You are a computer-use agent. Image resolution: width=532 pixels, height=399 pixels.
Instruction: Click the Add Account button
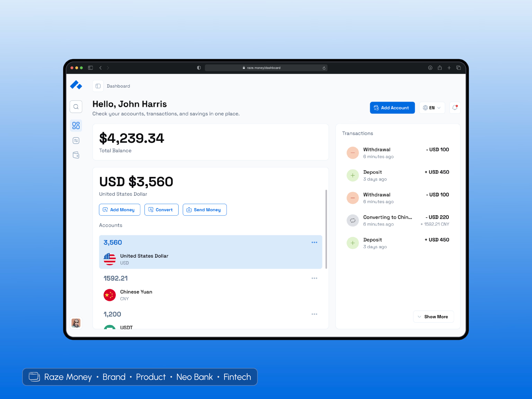coord(392,108)
